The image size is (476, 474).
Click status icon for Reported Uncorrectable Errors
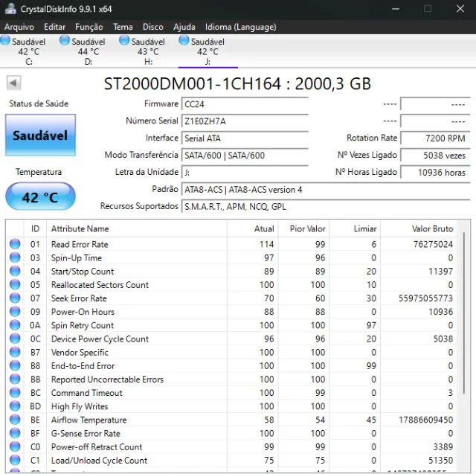(15, 379)
